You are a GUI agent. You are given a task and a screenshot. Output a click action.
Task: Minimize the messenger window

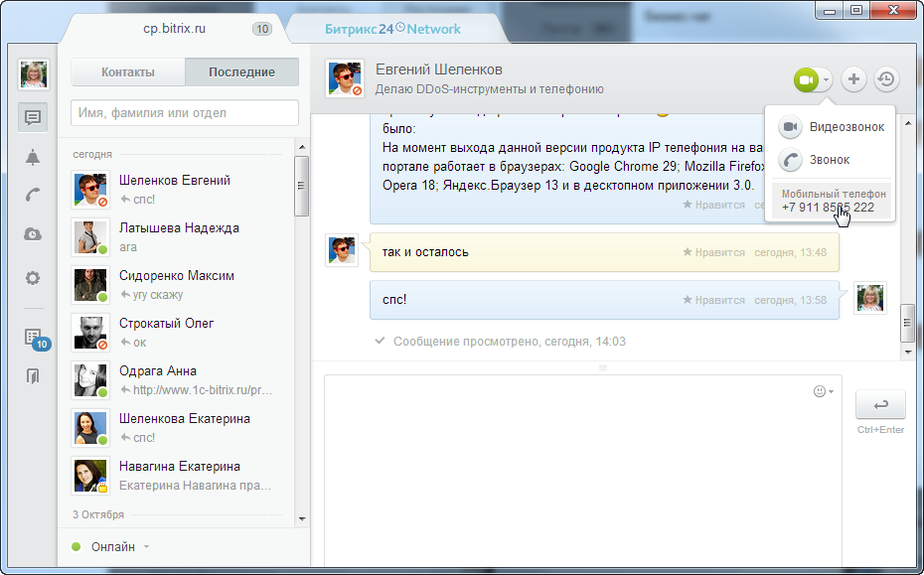click(x=830, y=11)
